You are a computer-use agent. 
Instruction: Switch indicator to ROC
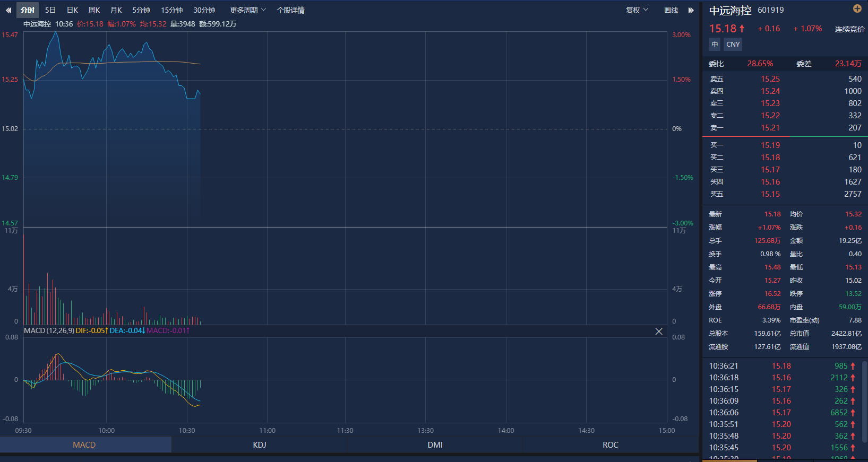click(x=610, y=445)
